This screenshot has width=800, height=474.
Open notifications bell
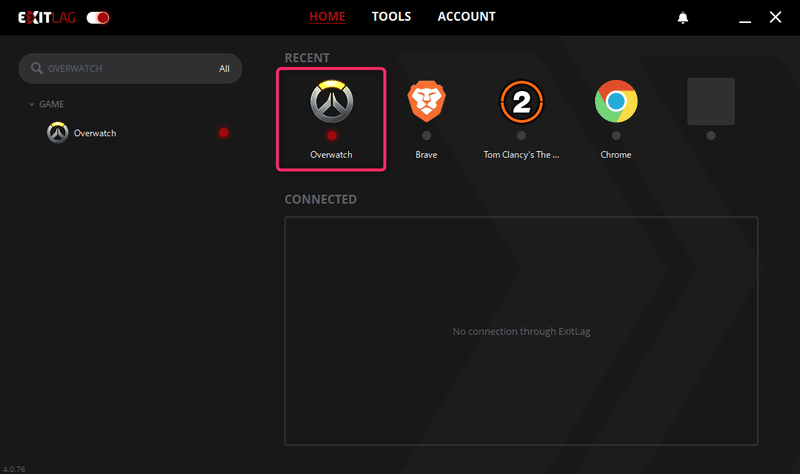(x=683, y=18)
